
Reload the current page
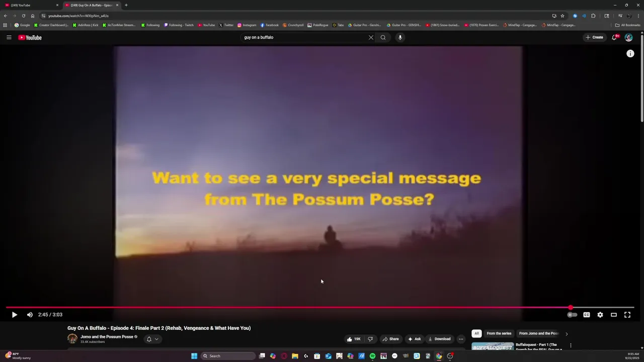click(23, 16)
